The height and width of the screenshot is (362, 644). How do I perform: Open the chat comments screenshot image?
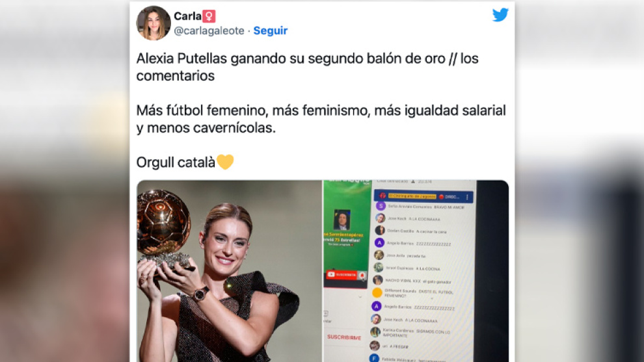416,271
